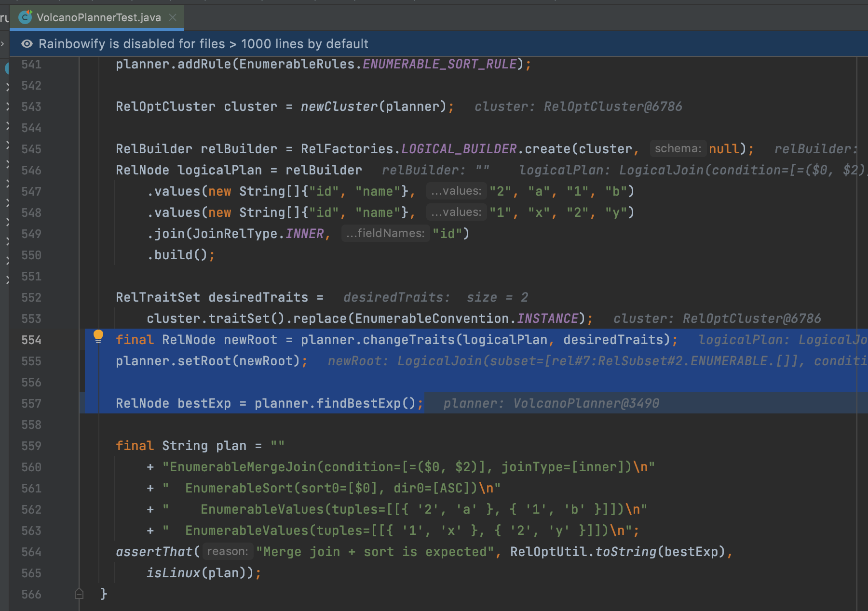Click ENUMERABLE_SORT_RULE constant on line 541
This screenshot has width=868, height=611.
tap(440, 64)
